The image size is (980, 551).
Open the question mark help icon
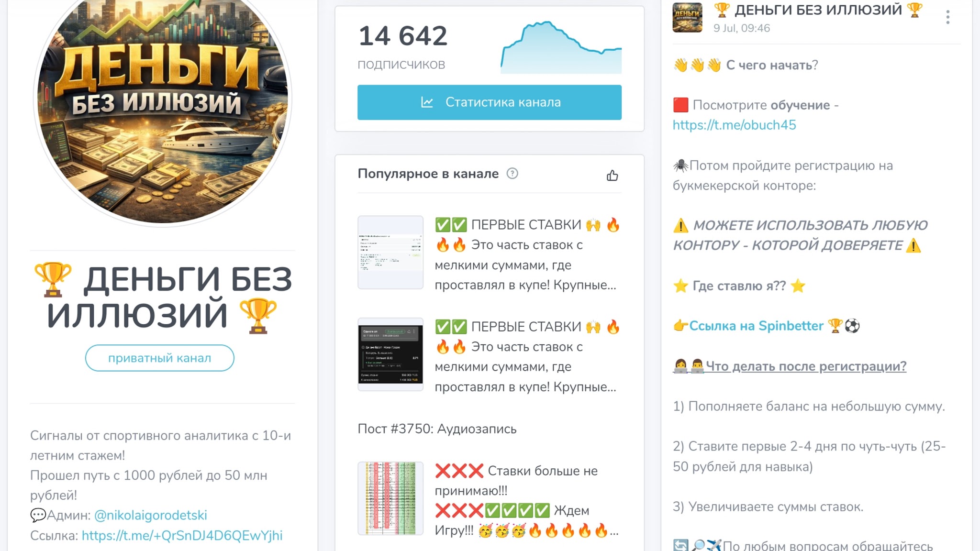point(512,174)
